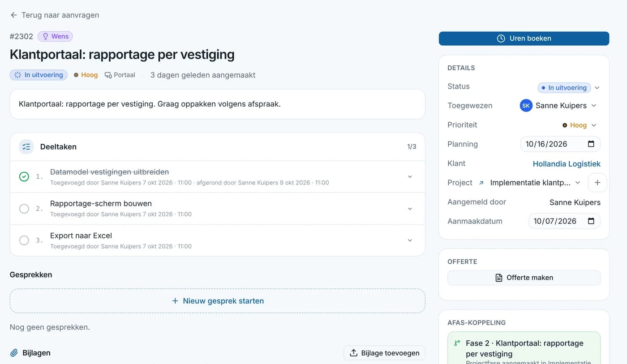Click the AFAS phase branch icon
This screenshot has width=627, height=364.
pos(457,343)
